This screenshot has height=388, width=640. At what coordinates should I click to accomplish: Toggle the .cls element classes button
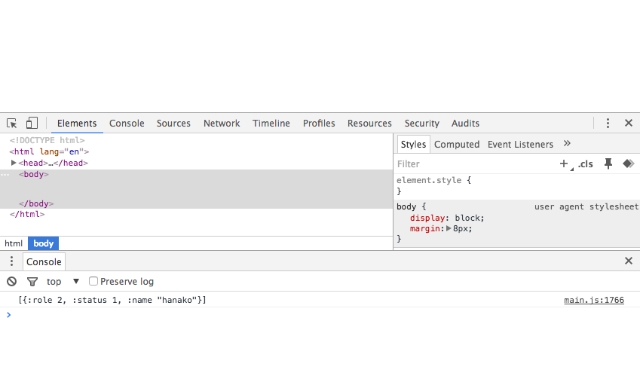(x=586, y=164)
